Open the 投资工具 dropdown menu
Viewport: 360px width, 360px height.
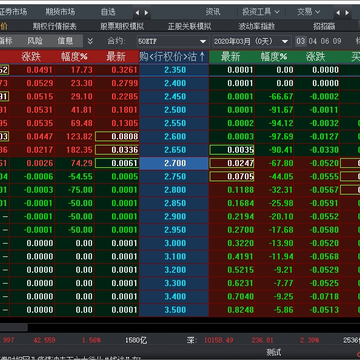pos(261,12)
